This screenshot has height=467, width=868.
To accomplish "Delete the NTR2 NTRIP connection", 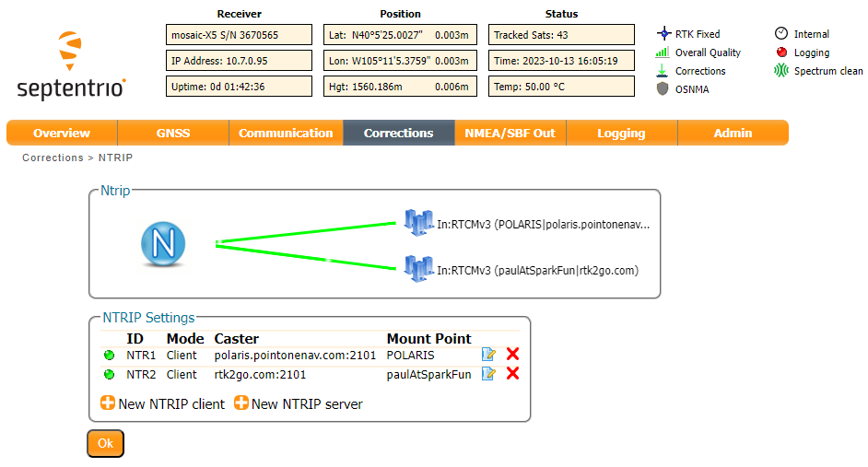I will (512, 373).
